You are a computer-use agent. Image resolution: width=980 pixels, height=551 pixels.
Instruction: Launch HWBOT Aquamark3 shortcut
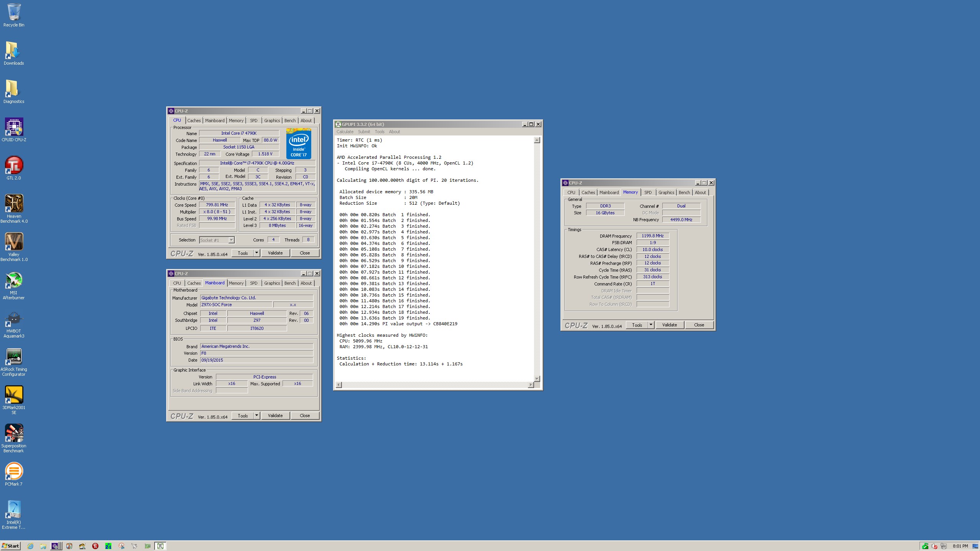click(14, 323)
